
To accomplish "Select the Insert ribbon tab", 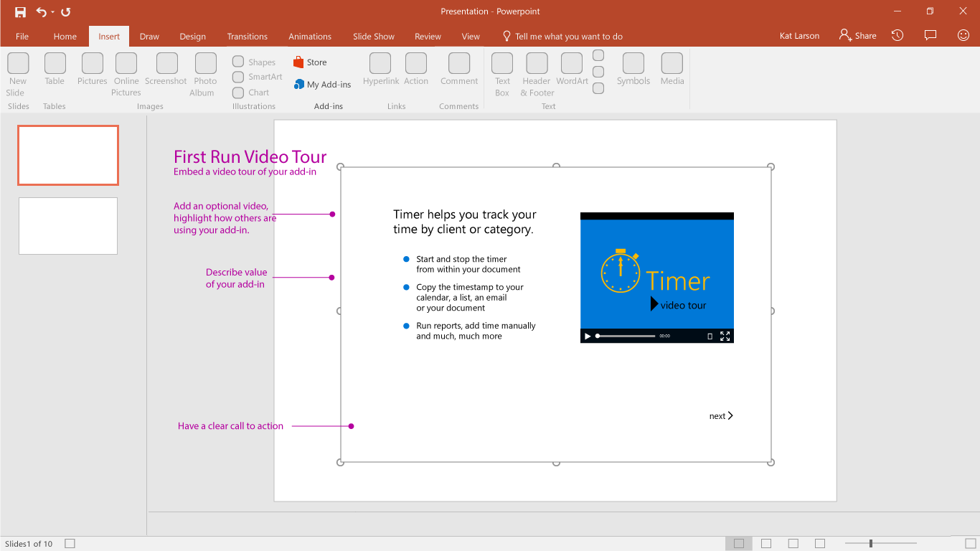I will coord(109,37).
